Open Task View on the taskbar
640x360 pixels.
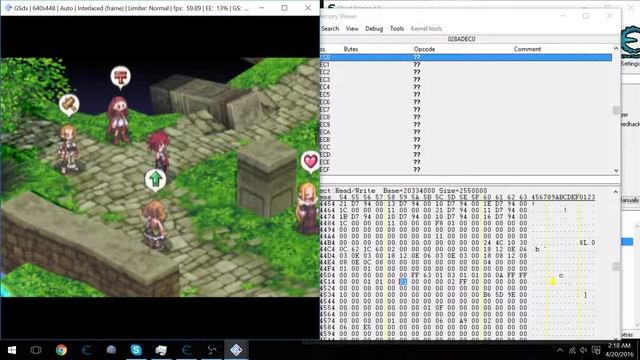[36, 350]
